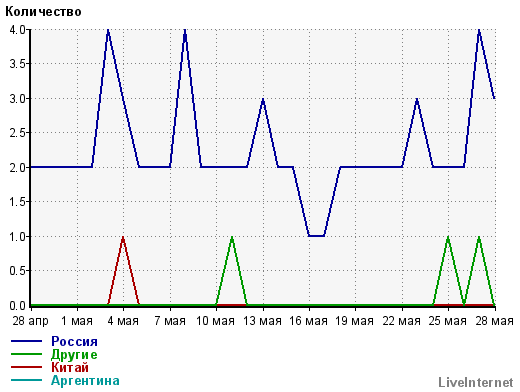Click the red Китай peak on 4 мая
The height and width of the screenshot is (392, 520).
pos(123,237)
